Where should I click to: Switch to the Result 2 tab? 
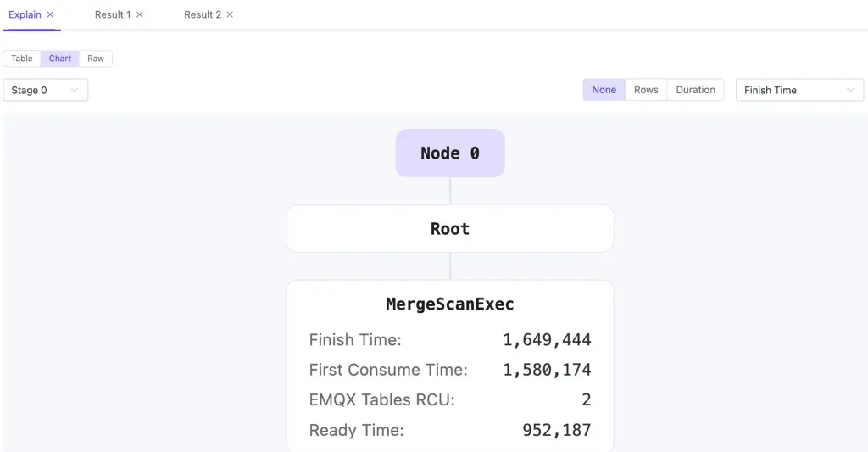pyautogui.click(x=202, y=15)
